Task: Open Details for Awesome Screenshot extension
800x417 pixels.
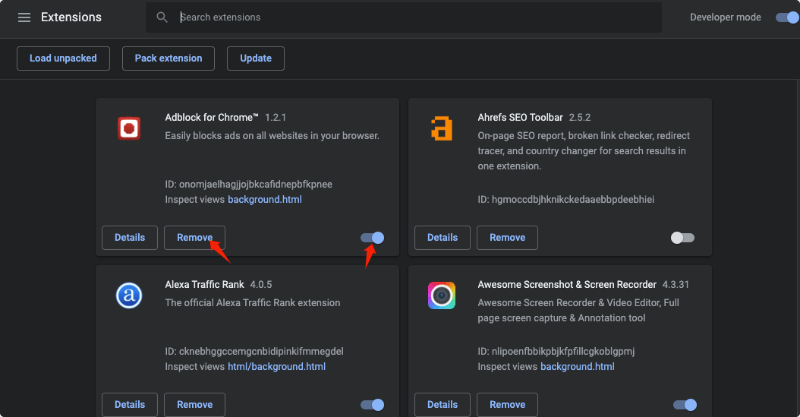Action: 442,404
